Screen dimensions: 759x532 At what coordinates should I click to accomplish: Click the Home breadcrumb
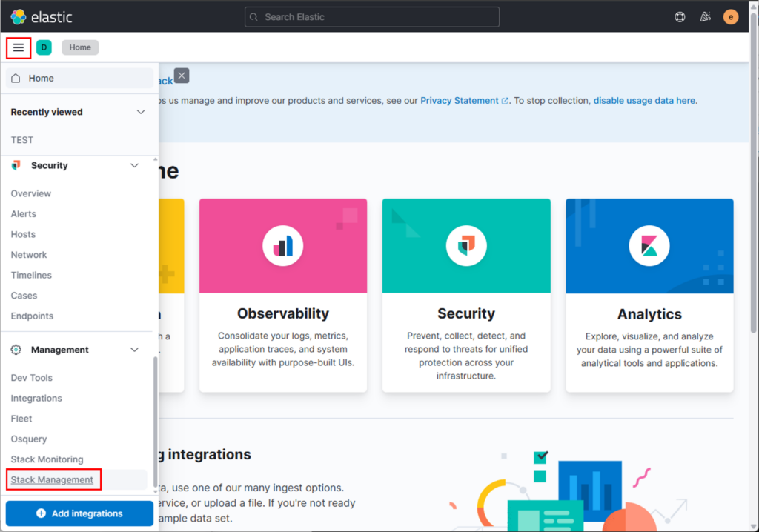[80, 47]
